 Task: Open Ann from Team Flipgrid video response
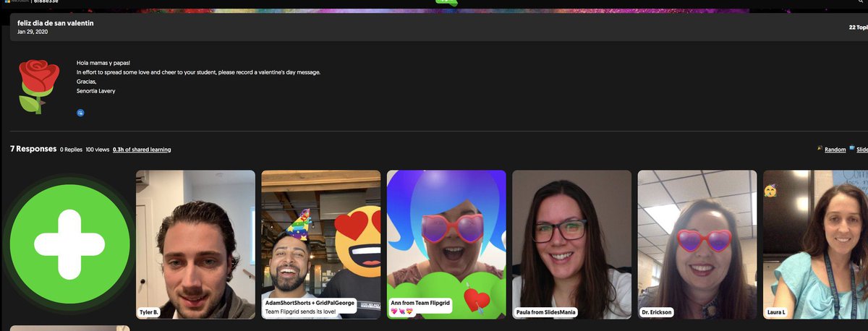pos(446,244)
